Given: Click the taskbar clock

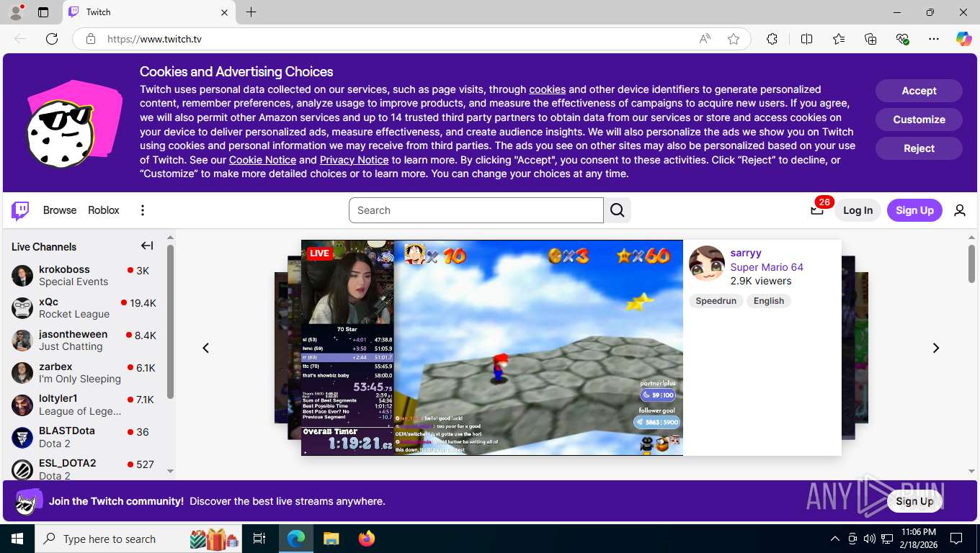Looking at the screenshot, I should click(x=918, y=539).
